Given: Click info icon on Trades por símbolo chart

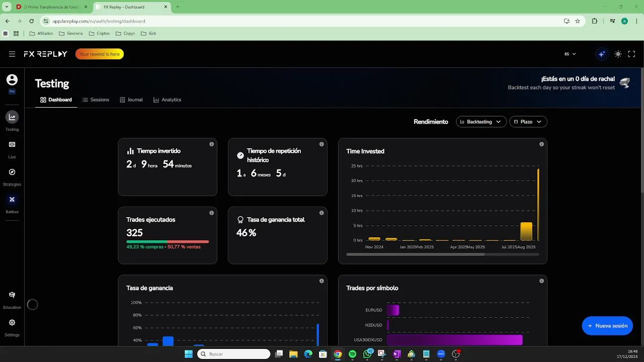Looking at the screenshot, I should pos(541,281).
